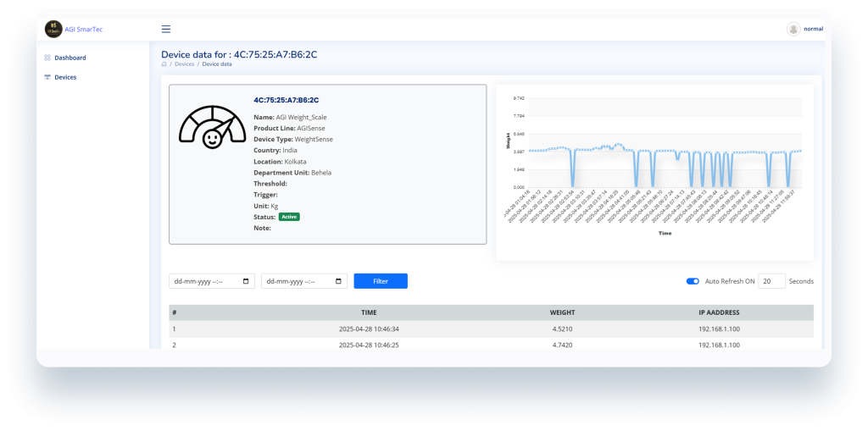Screen dimensions: 868x431
Task: Click the 'Device Type: WeightSense' line
Action: [293, 140]
